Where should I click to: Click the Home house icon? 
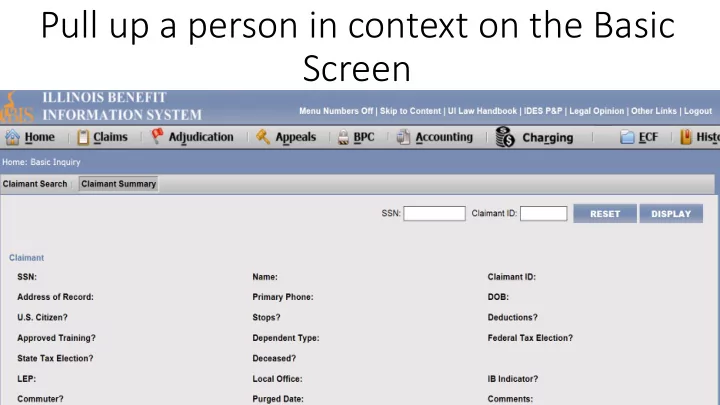12,137
